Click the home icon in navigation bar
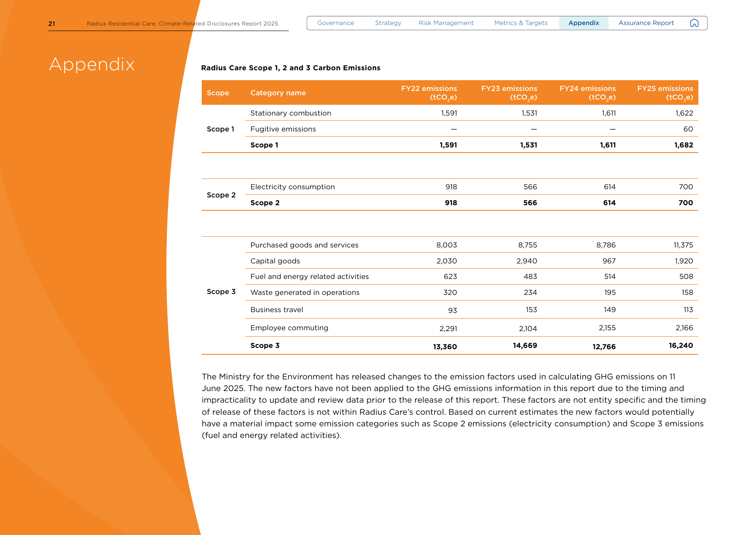 694,23
